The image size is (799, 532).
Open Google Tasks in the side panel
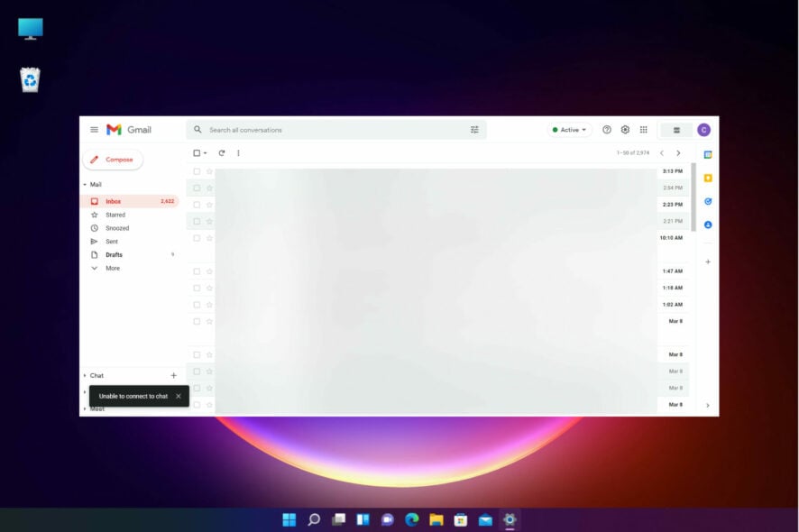tap(708, 201)
